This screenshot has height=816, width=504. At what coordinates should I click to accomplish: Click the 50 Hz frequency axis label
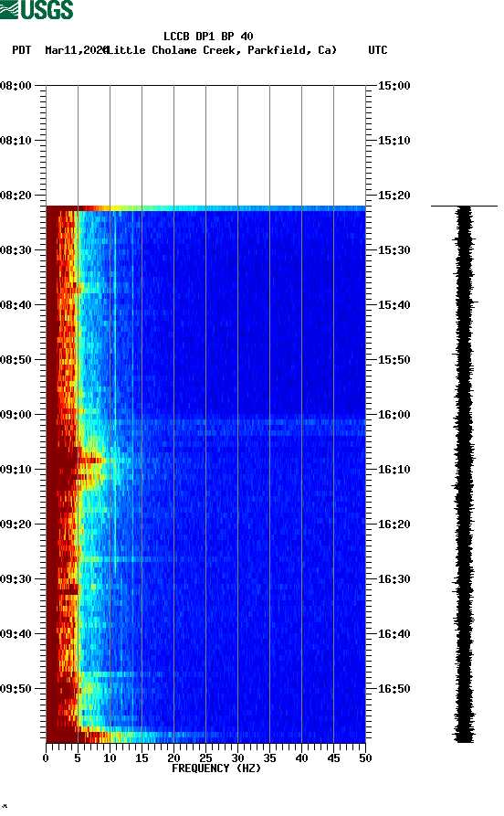365,758
